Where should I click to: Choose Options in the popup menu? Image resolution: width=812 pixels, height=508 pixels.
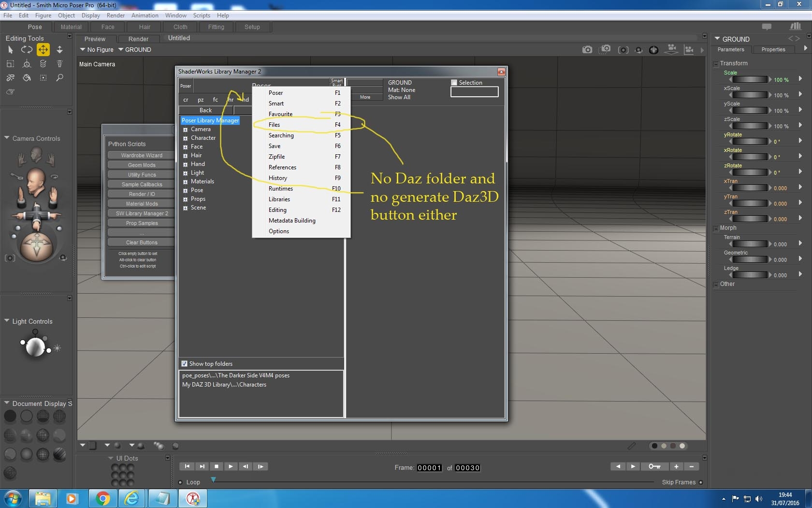tap(301, 231)
